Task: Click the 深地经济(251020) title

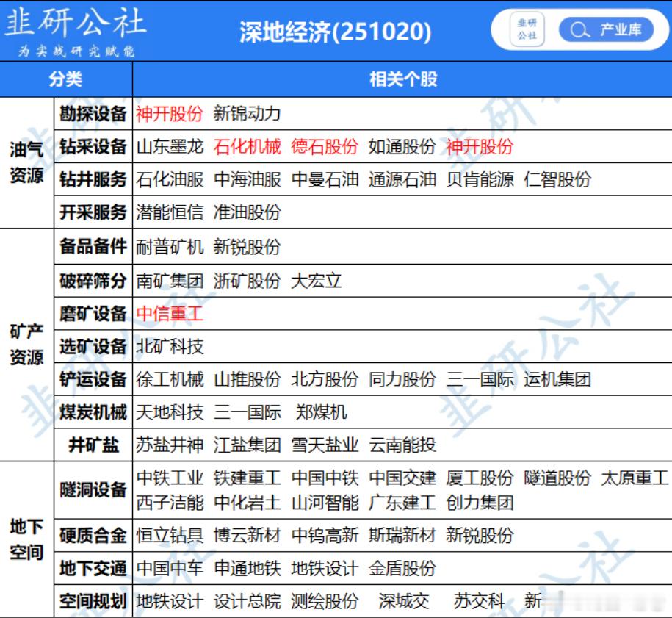Action: click(x=335, y=32)
